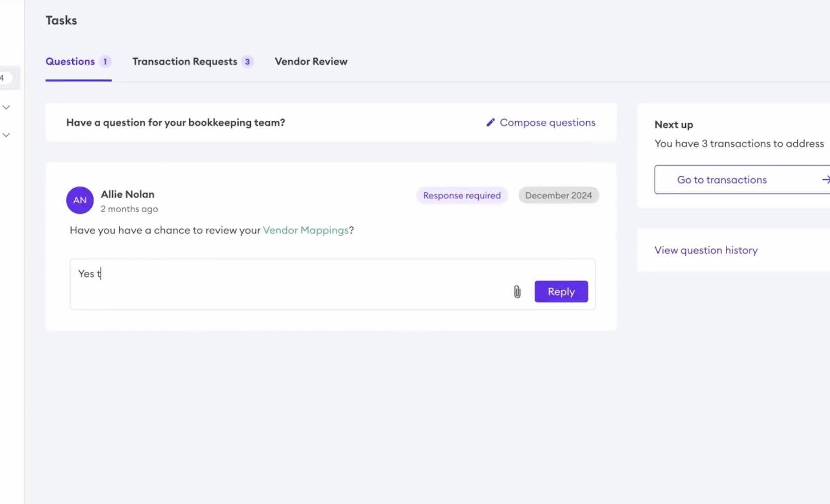
Task: Expand the lower chevron in the sidebar
Action: (x=6, y=134)
